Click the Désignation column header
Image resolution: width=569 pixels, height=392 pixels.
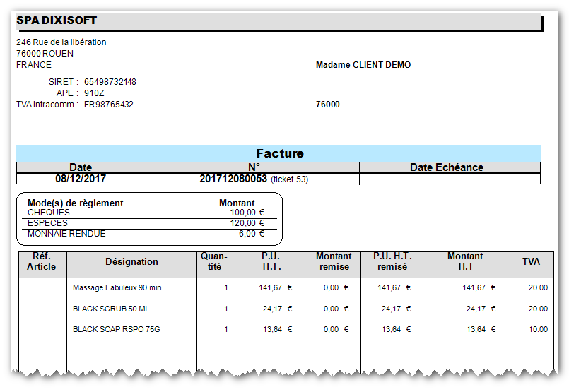pyautogui.click(x=131, y=262)
